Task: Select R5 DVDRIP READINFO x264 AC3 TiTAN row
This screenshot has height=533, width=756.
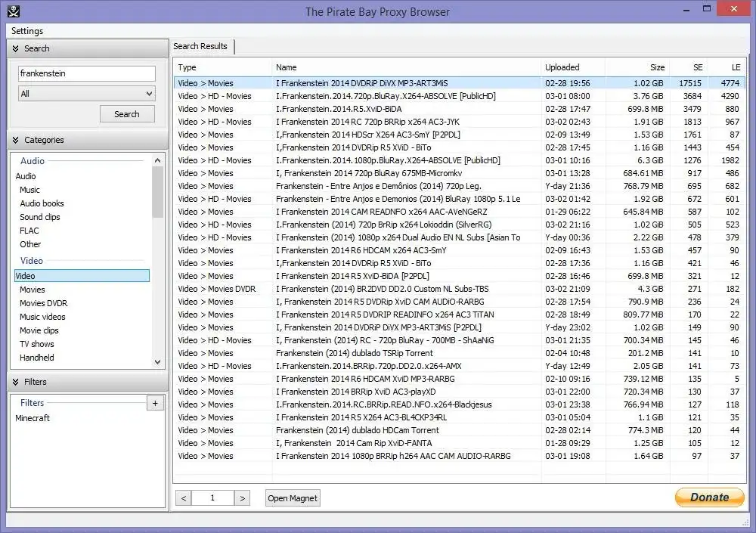Action: click(x=460, y=315)
